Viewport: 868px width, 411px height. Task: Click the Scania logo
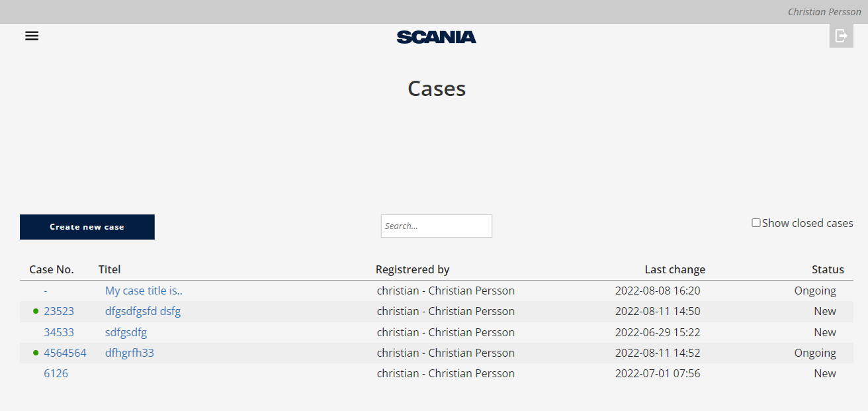coord(437,37)
